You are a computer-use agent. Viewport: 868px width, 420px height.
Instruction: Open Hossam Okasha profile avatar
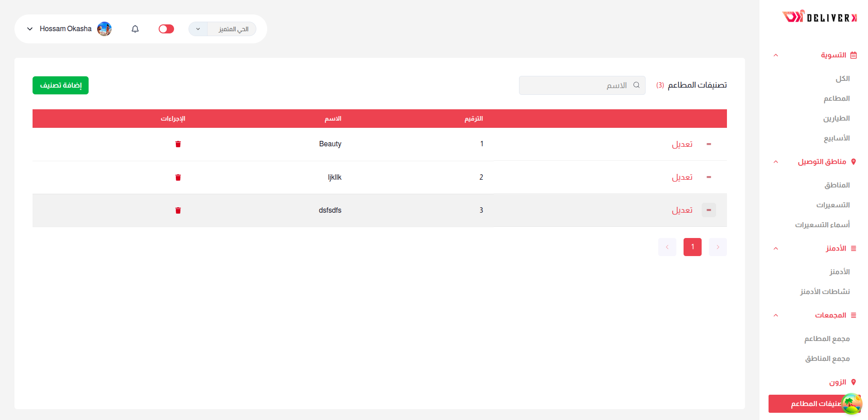[x=104, y=29]
